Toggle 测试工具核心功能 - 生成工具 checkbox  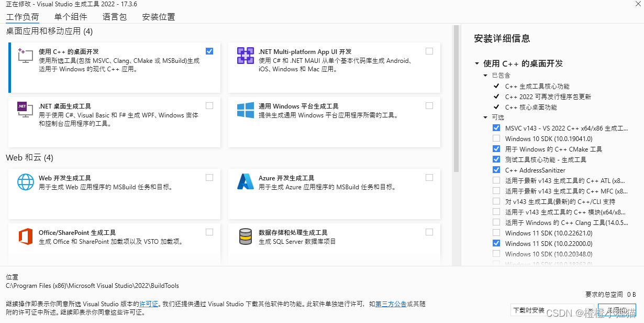[496, 159]
